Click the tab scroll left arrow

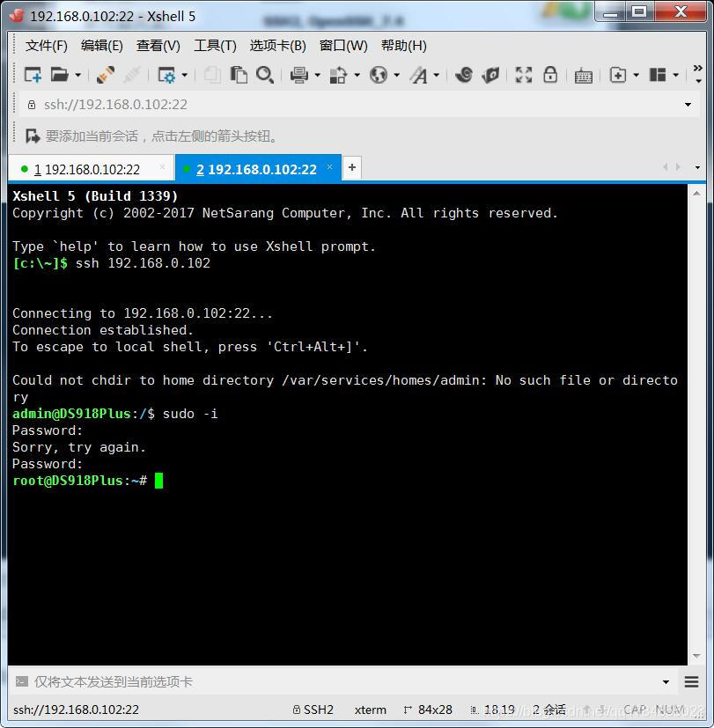(x=666, y=166)
